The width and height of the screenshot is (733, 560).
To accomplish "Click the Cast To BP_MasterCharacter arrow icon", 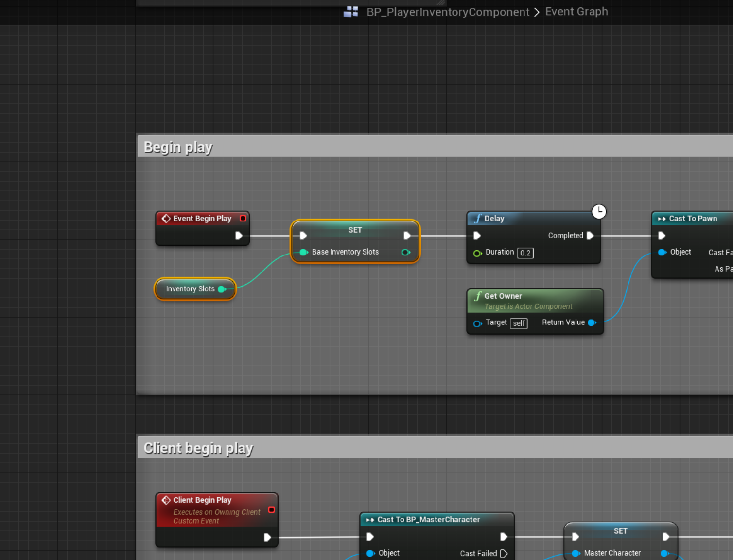I will pos(370,520).
